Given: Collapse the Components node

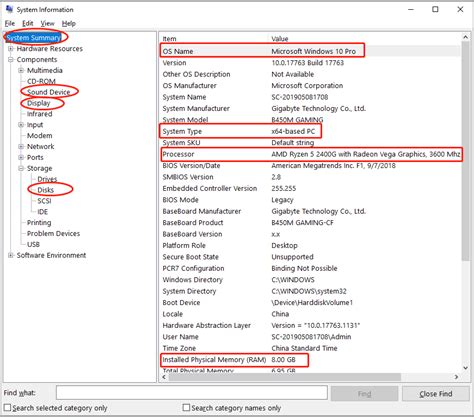Looking at the screenshot, I should click(x=11, y=60).
